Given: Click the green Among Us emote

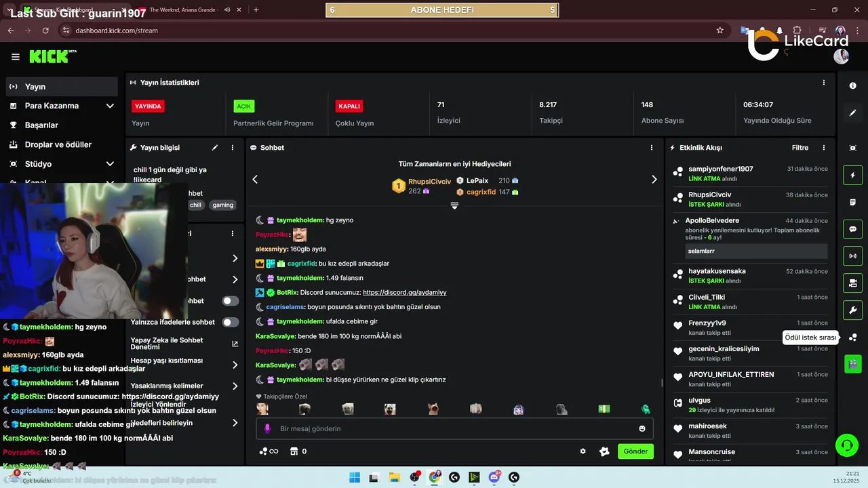Looking at the screenshot, I should coord(646,409).
